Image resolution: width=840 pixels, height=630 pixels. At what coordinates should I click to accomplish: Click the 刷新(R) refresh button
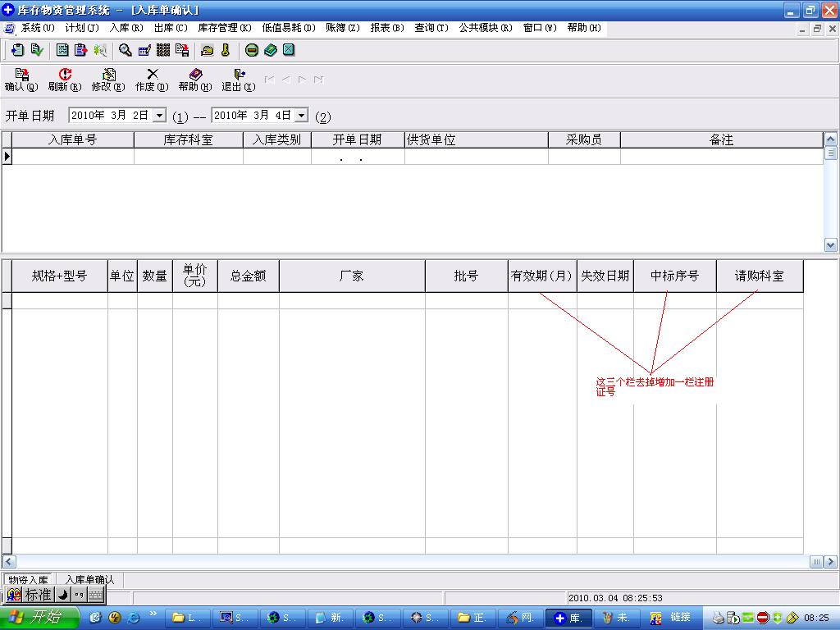pyautogui.click(x=65, y=80)
